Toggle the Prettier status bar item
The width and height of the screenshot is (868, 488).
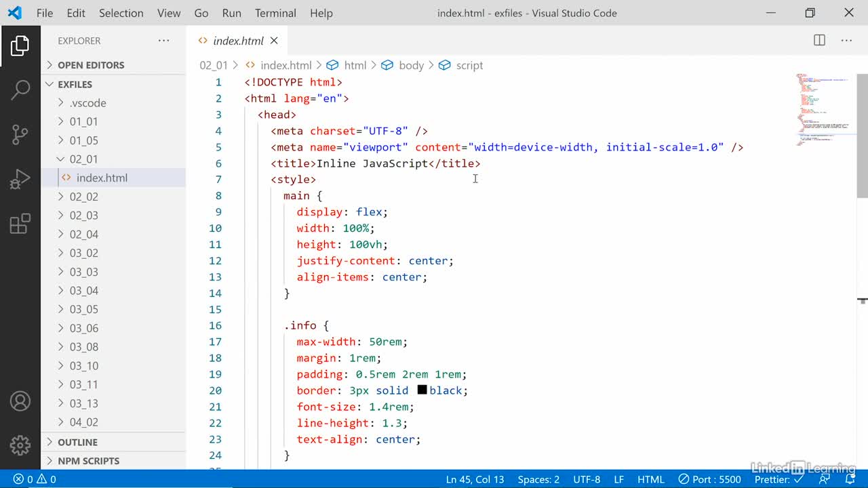[779, 479]
